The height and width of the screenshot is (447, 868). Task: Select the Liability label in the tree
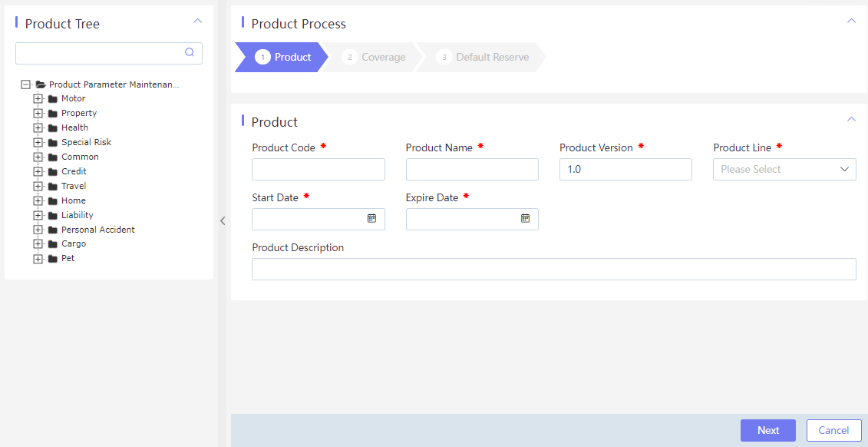coord(78,215)
